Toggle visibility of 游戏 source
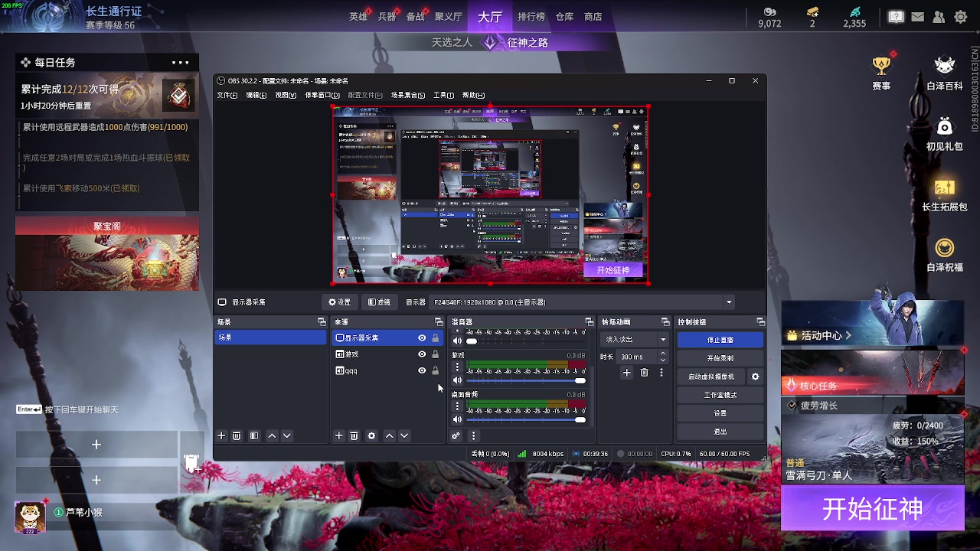 [422, 354]
